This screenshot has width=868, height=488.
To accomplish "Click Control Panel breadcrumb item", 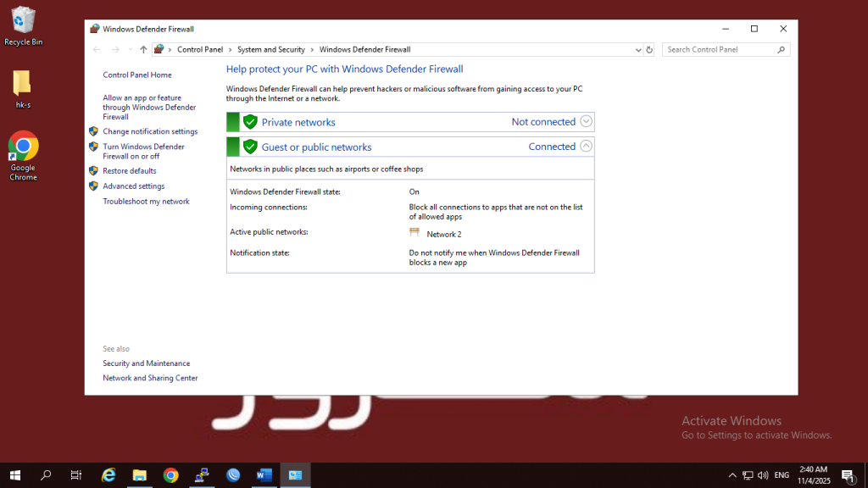I will pyautogui.click(x=200, y=50).
